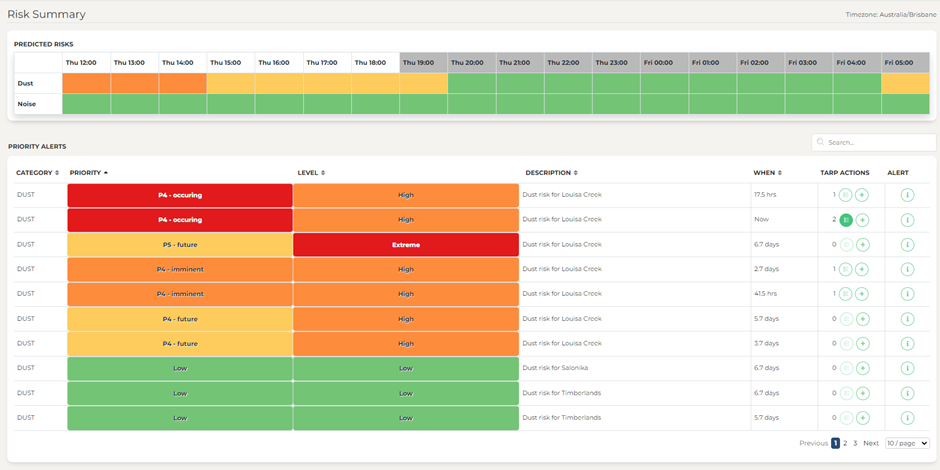Add a TARP action to the 2.7 days alert
The height and width of the screenshot is (470, 940).
point(862,269)
